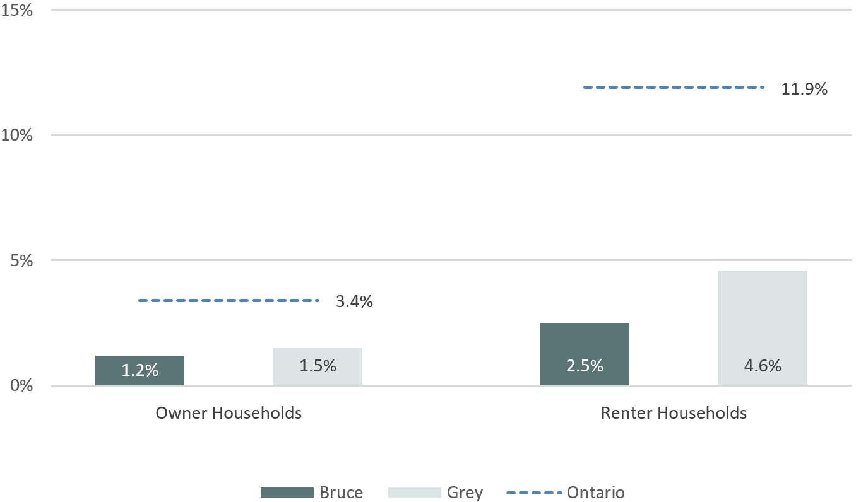This screenshot has height=502, width=868.
Task: Click the Bruce bar for Renter Households
Action: (585, 354)
